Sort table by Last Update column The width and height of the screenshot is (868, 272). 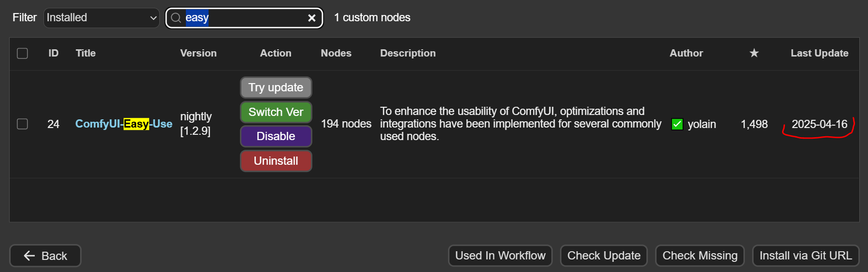tap(819, 53)
